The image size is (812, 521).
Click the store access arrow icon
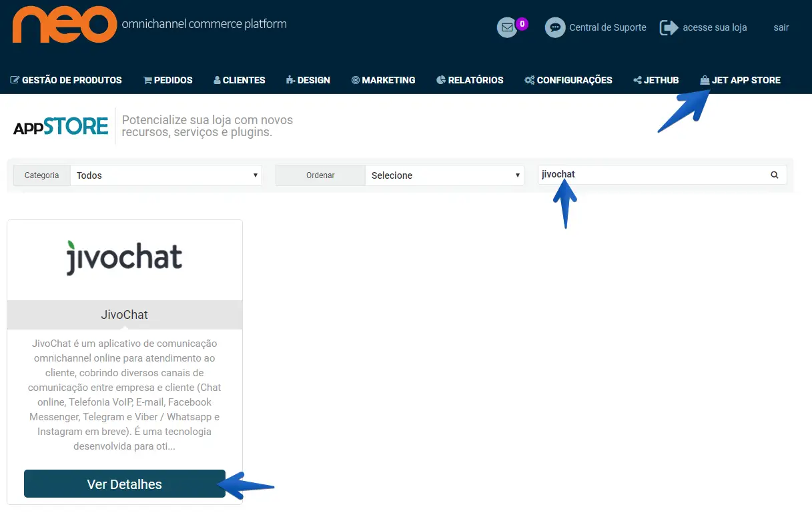coord(669,27)
